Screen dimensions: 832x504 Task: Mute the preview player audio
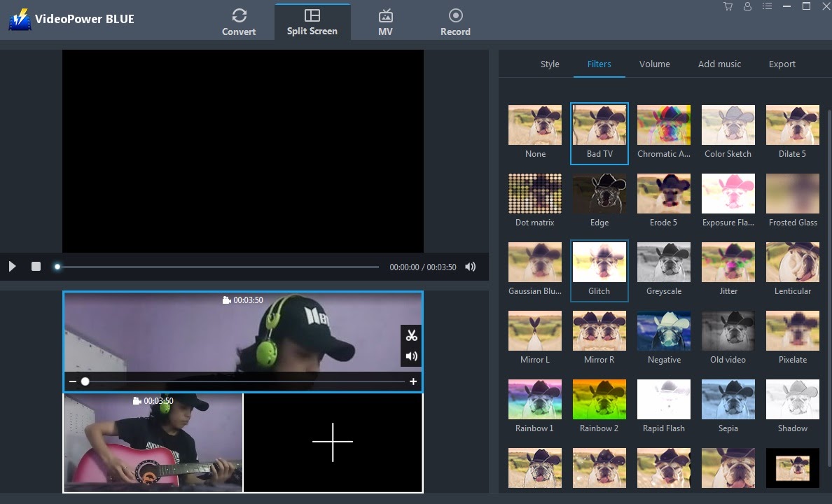[470, 266]
